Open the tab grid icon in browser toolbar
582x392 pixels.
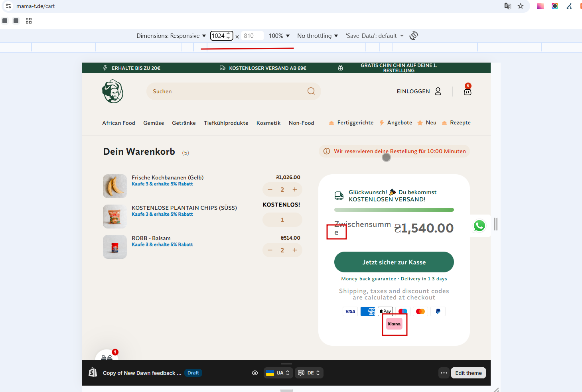click(x=29, y=21)
